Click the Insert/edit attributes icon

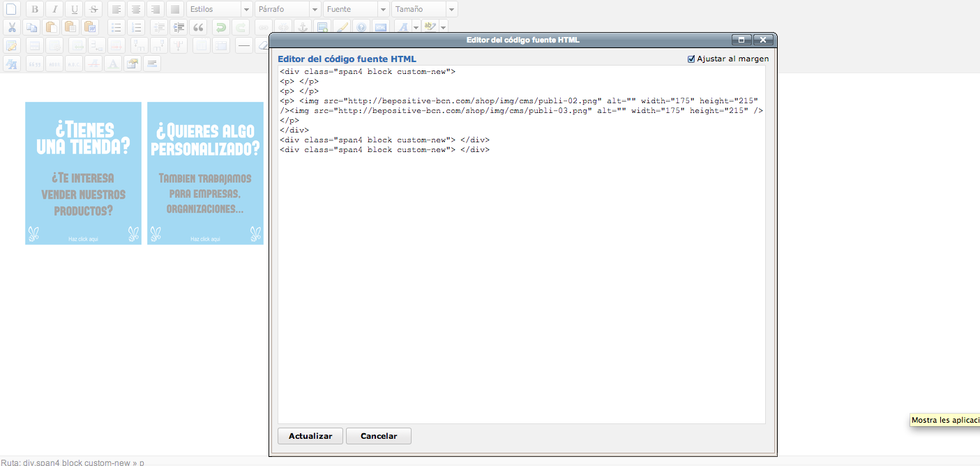click(x=133, y=63)
